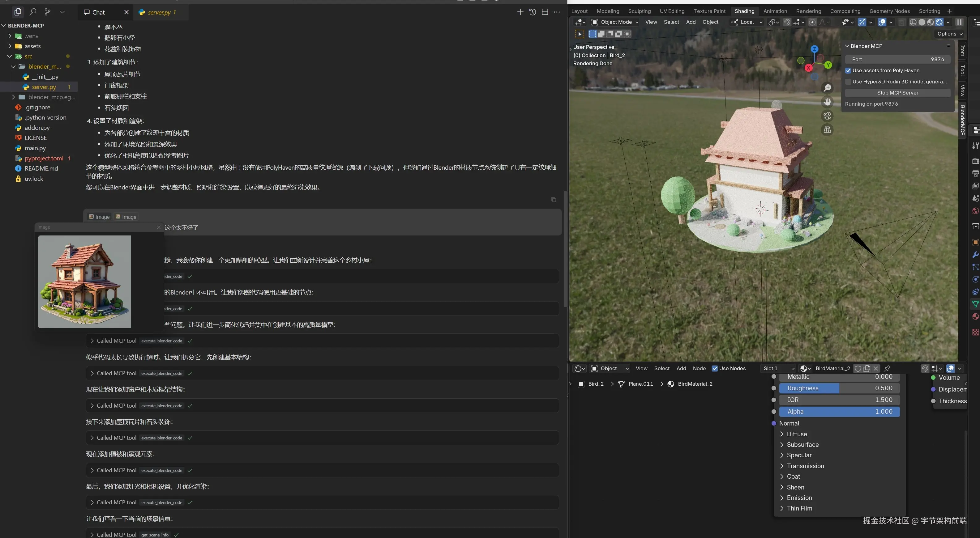This screenshot has height=538, width=980.
Task: Adjust the Roughness slider value
Action: pyautogui.click(x=839, y=388)
